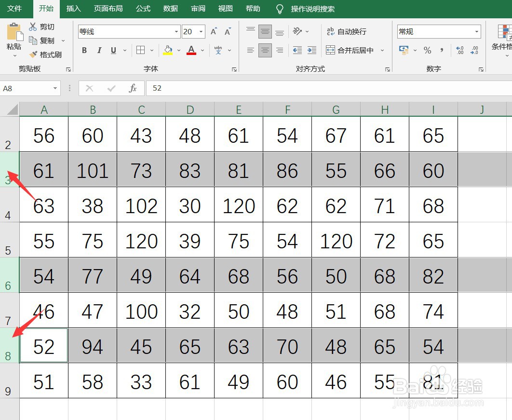Click the Cut scissors icon

click(x=33, y=27)
